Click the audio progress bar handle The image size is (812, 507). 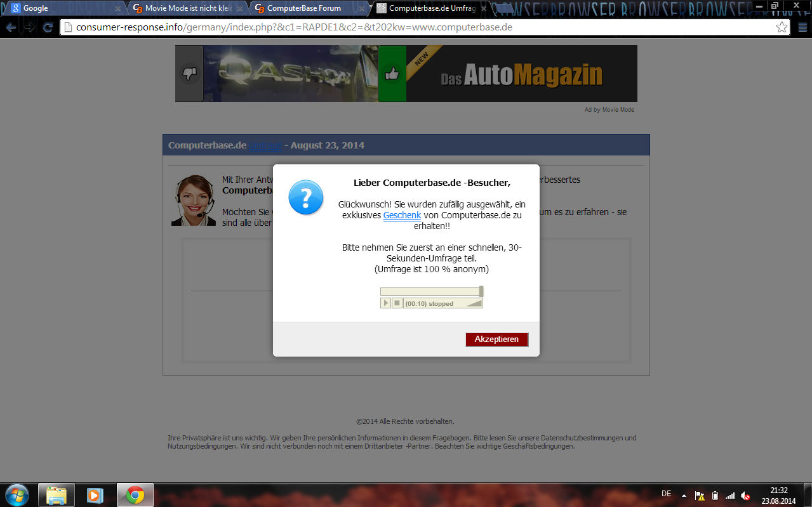pos(481,291)
